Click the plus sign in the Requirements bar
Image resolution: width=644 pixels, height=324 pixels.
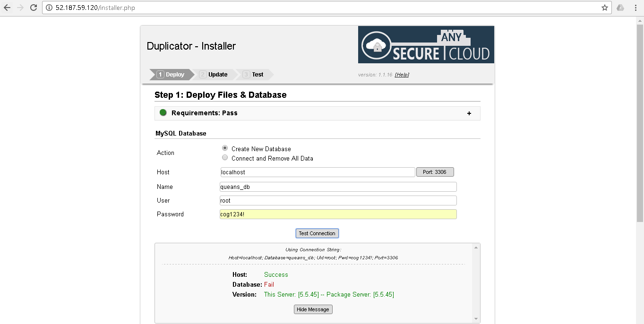tap(469, 113)
